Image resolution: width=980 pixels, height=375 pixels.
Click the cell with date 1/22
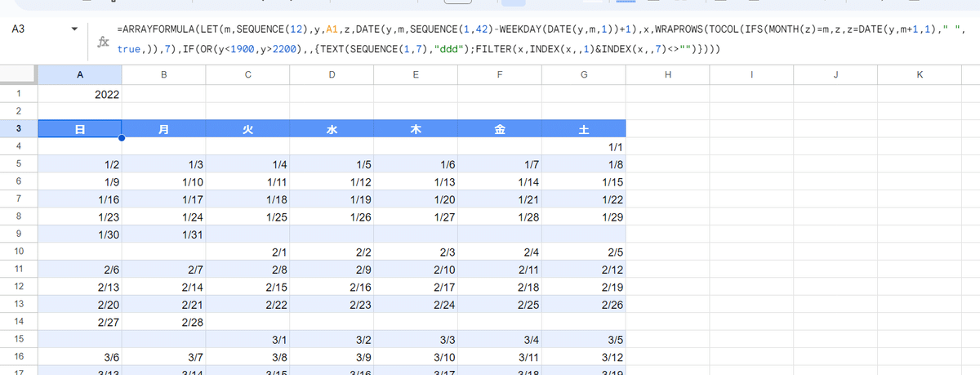(x=583, y=199)
